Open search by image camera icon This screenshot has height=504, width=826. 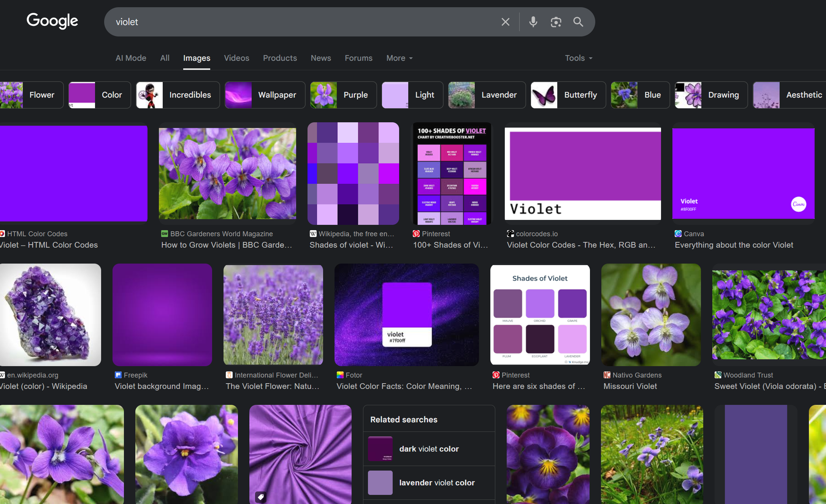pos(556,22)
